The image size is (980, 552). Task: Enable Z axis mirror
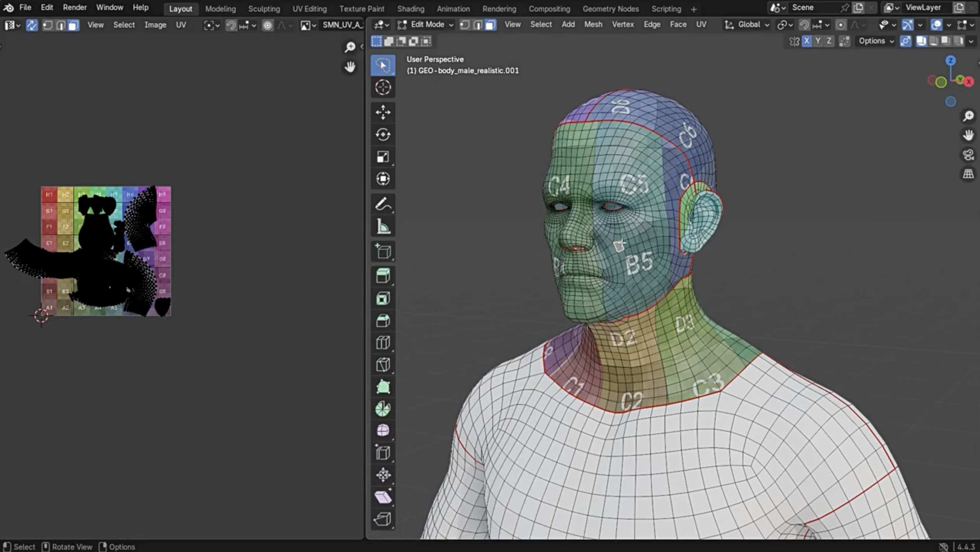(x=829, y=41)
